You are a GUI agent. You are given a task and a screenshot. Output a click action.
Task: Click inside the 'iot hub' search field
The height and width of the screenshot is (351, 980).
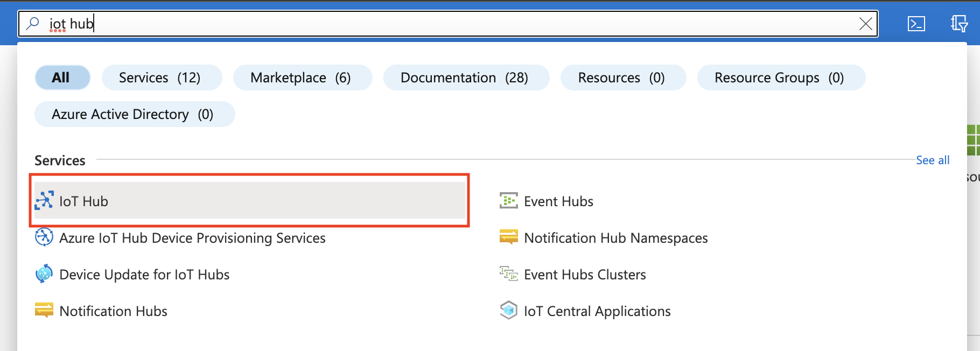click(448, 24)
